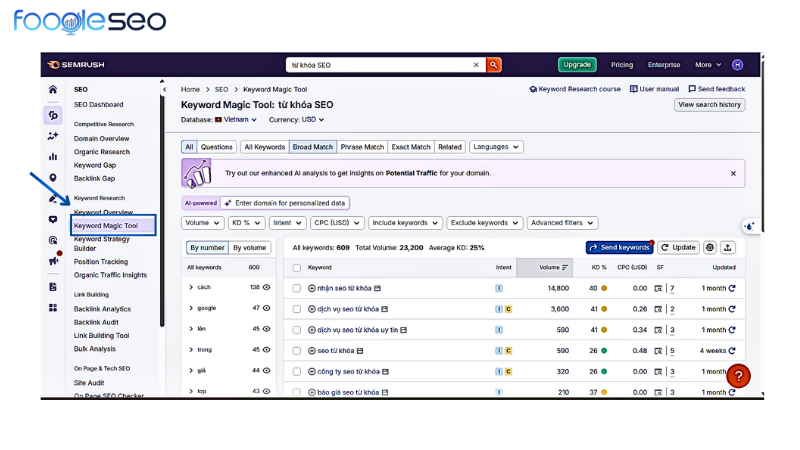The width and height of the screenshot is (800, 450).
Task: Dismiss the AI analysis banner
Action: pos(732,173)
